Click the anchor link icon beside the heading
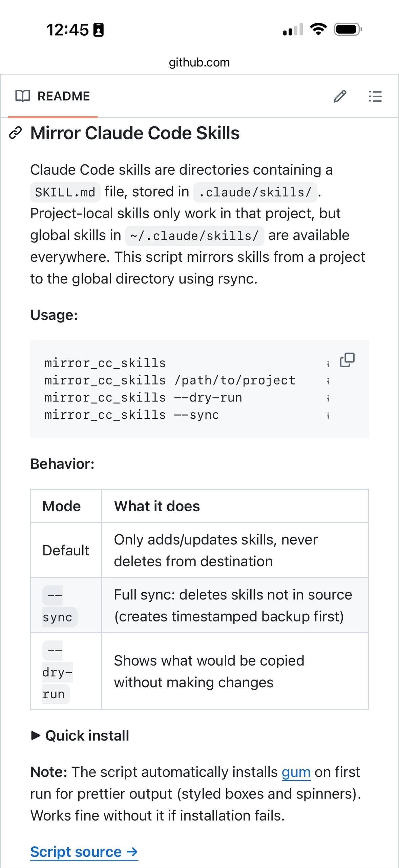Screen dimensions: 399x868 click(16, 133)
